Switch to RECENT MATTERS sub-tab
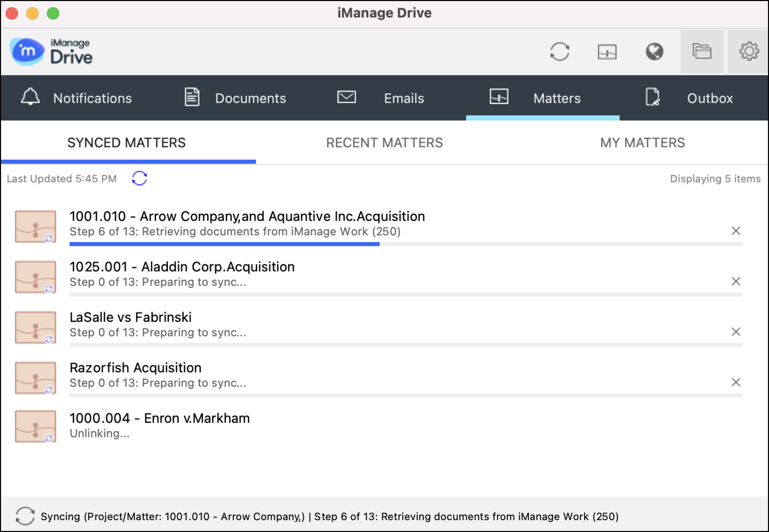769x532 pixels. [x=384, y=143]
